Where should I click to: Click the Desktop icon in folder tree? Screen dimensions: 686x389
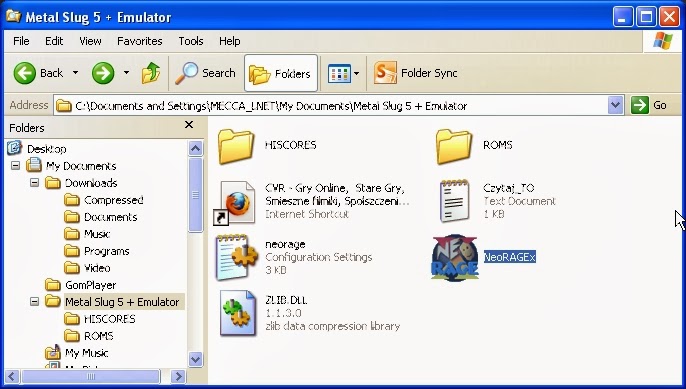14,148
